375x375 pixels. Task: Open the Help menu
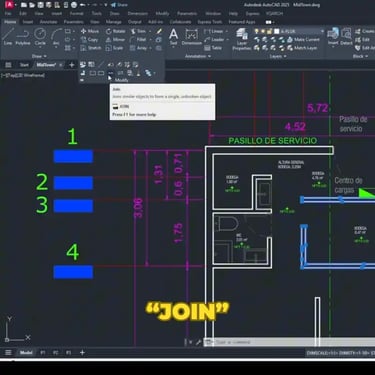click(233, 14)
